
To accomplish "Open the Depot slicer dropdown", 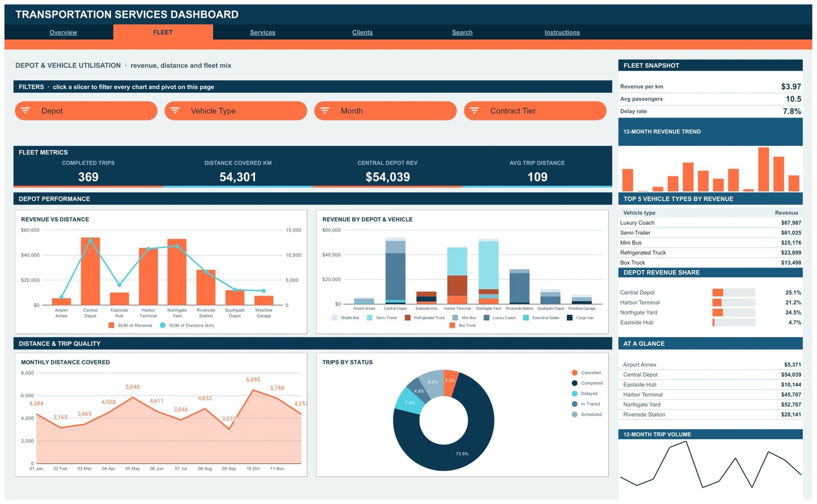I will click(86, 111).
